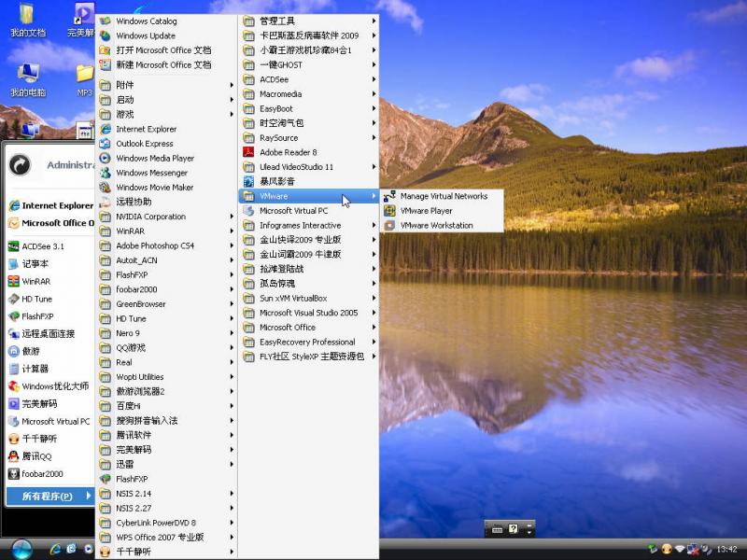Select 卡巴斯基反病毒软件 2009 folder
The image size is (747, 560).
[x=309, y=35]
